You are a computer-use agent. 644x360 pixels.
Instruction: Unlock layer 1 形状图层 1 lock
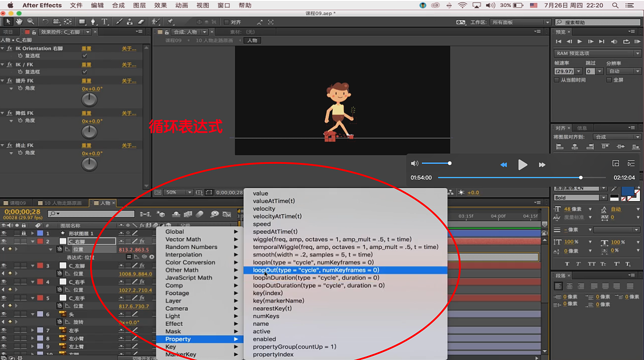(24, 233)
